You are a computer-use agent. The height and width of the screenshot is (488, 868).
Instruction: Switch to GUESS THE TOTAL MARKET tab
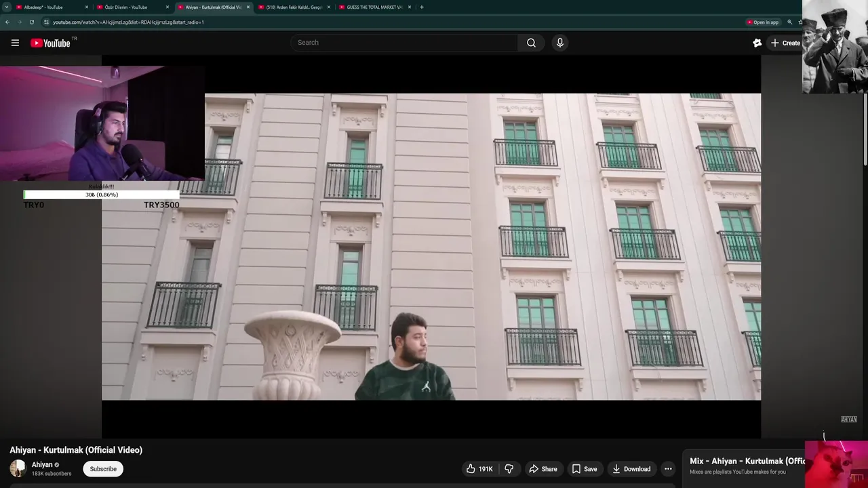pyautogui.click(x=374, y=7)
